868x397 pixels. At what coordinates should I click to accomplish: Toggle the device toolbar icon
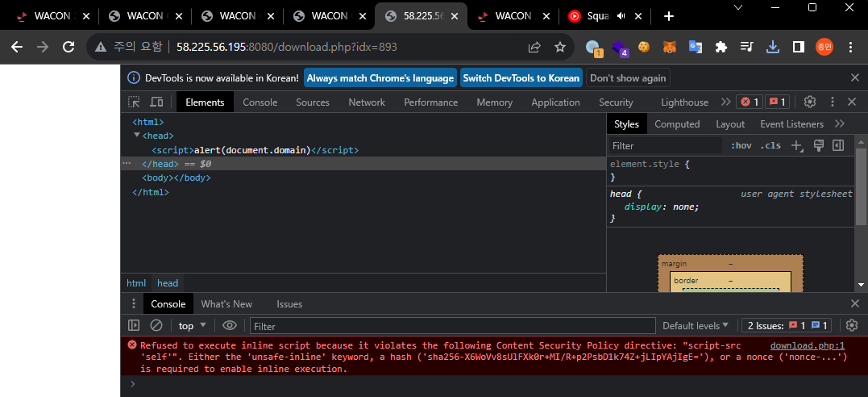(157, 102)
